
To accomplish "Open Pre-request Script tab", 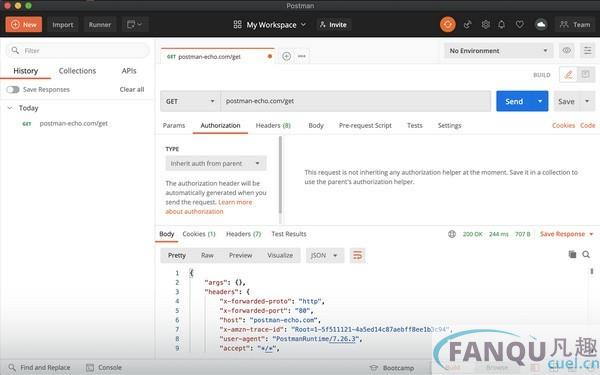I will pyautogui.click(x=365, y=126).
